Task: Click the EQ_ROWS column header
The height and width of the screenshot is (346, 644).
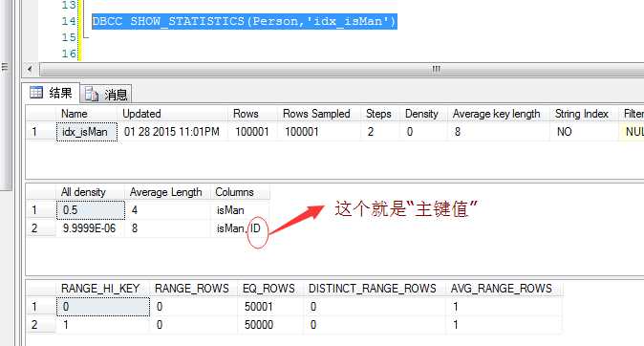Action: [270, 289]
